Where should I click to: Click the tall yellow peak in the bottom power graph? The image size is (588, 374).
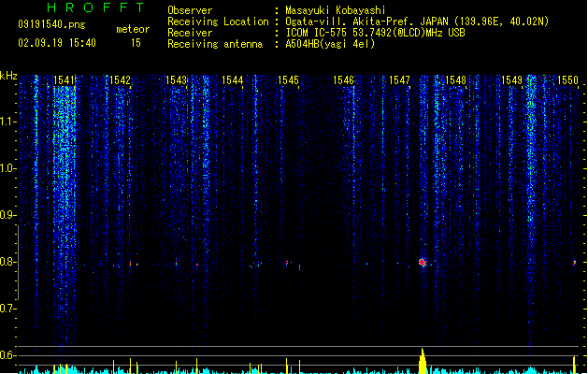tap(423, 361)
